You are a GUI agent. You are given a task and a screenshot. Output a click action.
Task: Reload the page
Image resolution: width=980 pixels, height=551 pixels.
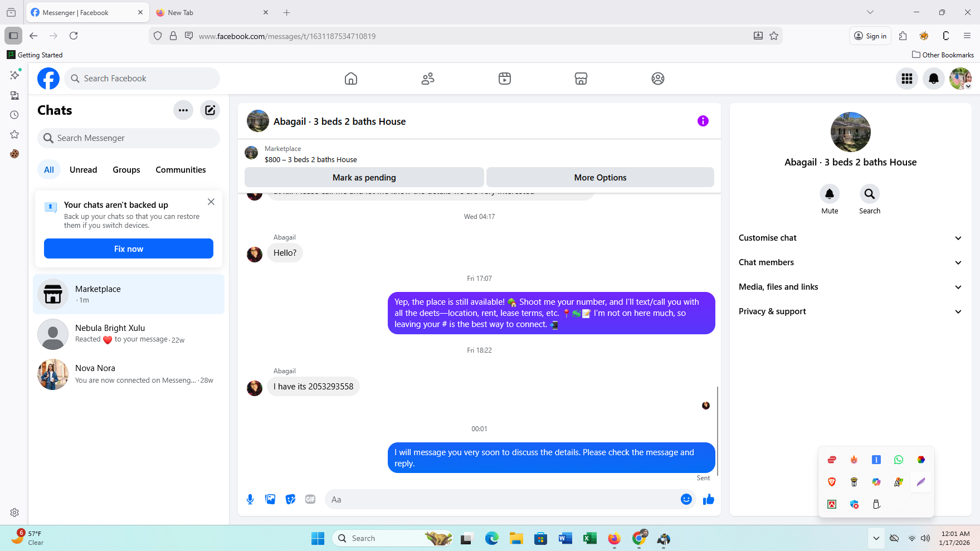pyautogui.click(x=74, y=36)
